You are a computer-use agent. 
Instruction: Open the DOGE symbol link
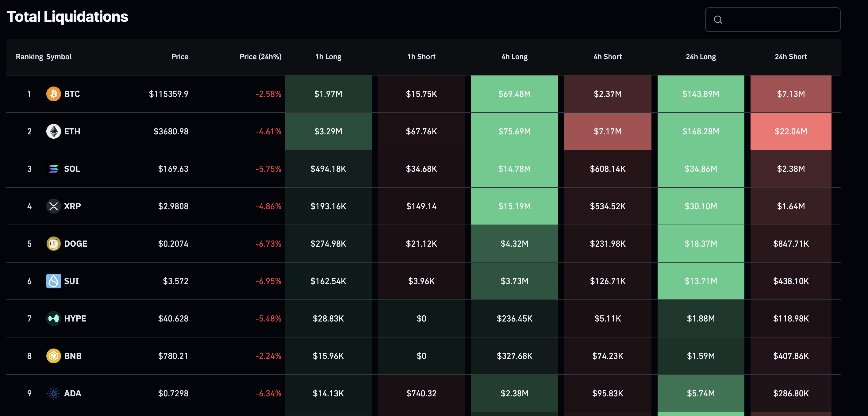pos(75,243)
